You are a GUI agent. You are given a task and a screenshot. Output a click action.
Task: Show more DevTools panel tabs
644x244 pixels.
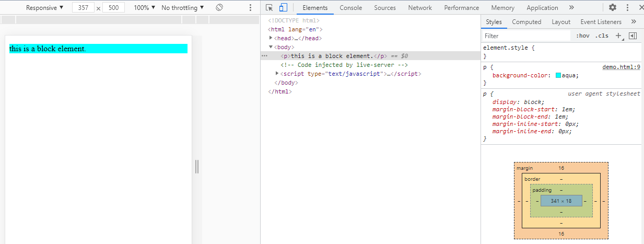571,8
